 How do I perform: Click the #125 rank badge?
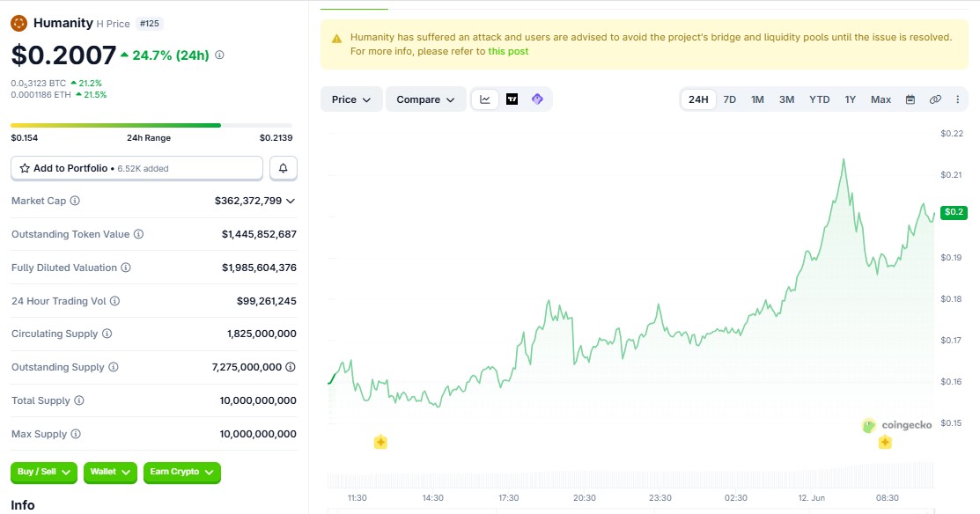150,24
